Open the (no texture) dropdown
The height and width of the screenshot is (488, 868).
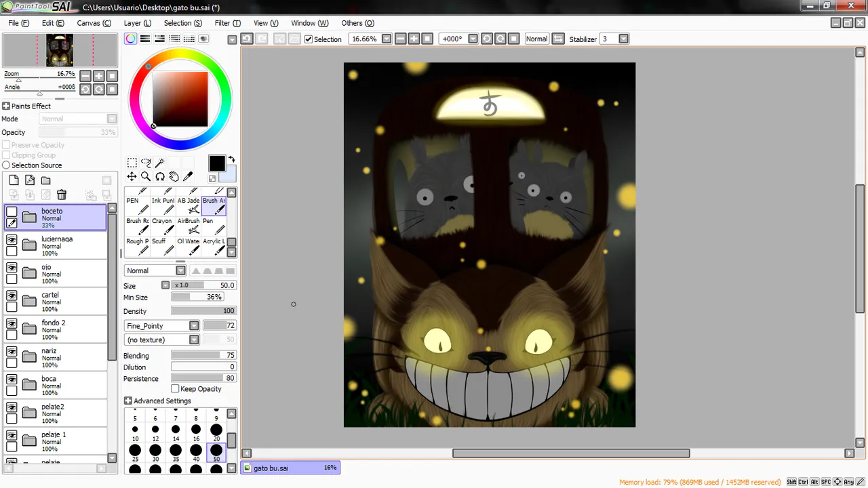[x=194, y=340]
